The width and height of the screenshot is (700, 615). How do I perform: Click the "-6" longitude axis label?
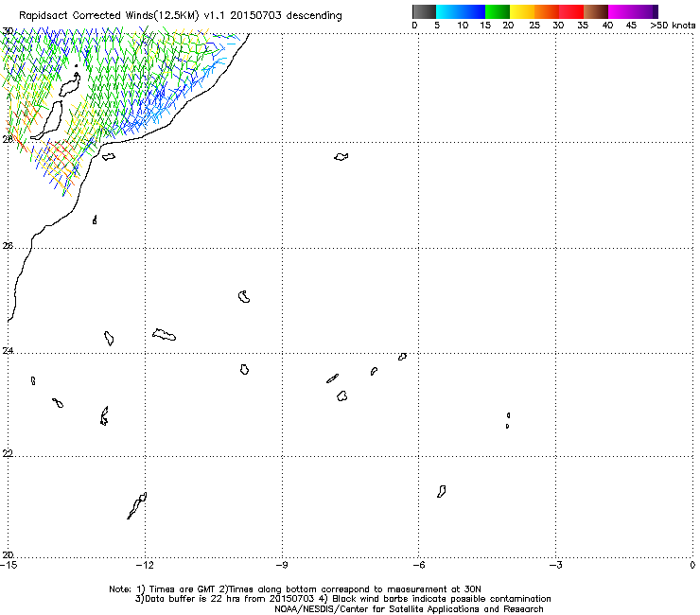[x=418, y=566]
